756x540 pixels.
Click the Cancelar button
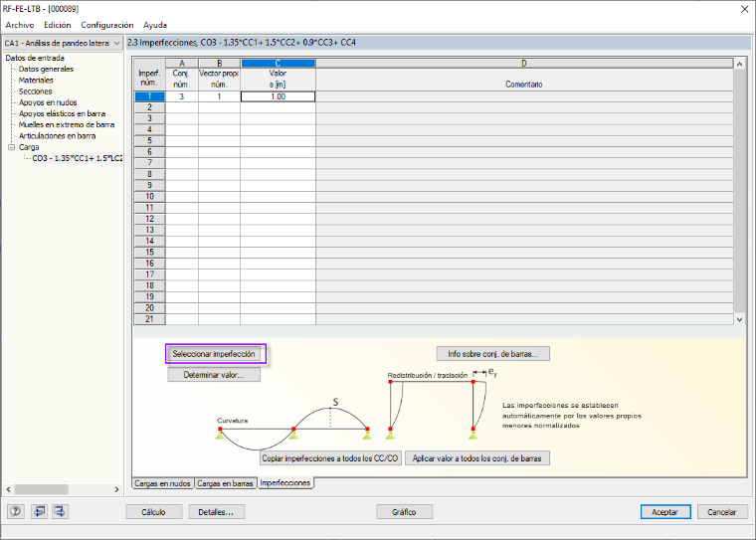(x=722, y=512)
